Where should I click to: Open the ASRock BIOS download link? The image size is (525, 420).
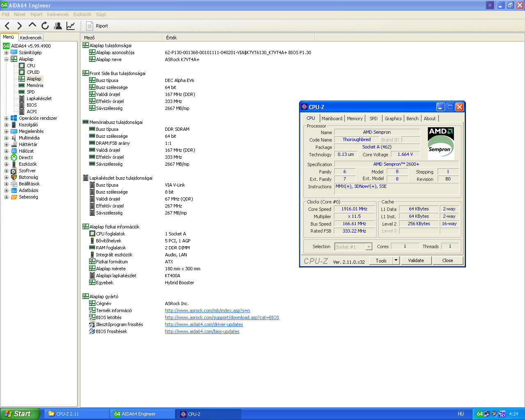pyautogui.click(x=222, y=317)
